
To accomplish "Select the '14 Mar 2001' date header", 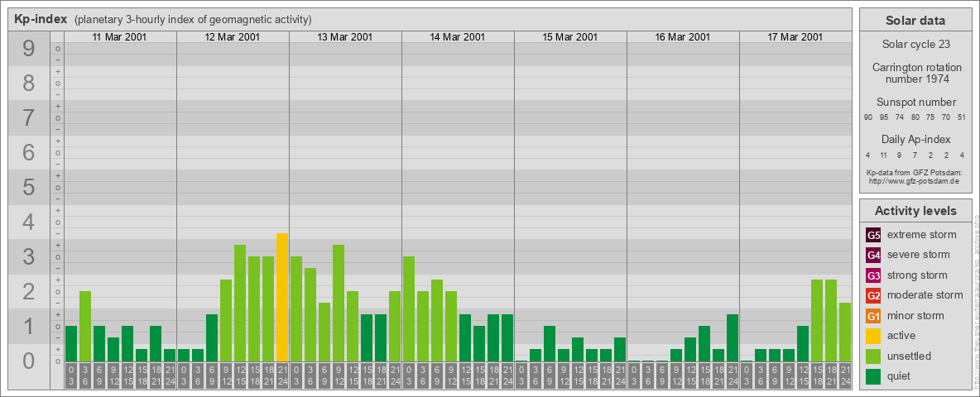I will point(458,37).
